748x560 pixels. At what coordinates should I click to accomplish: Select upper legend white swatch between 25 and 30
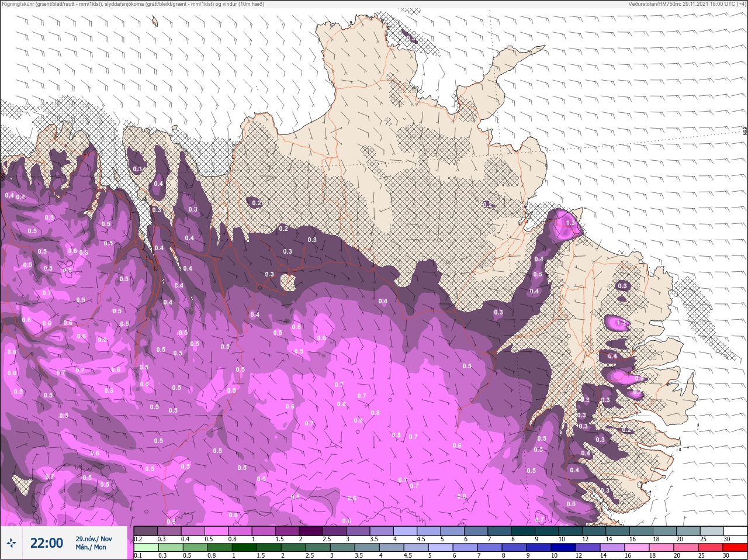tap(712, 531)
